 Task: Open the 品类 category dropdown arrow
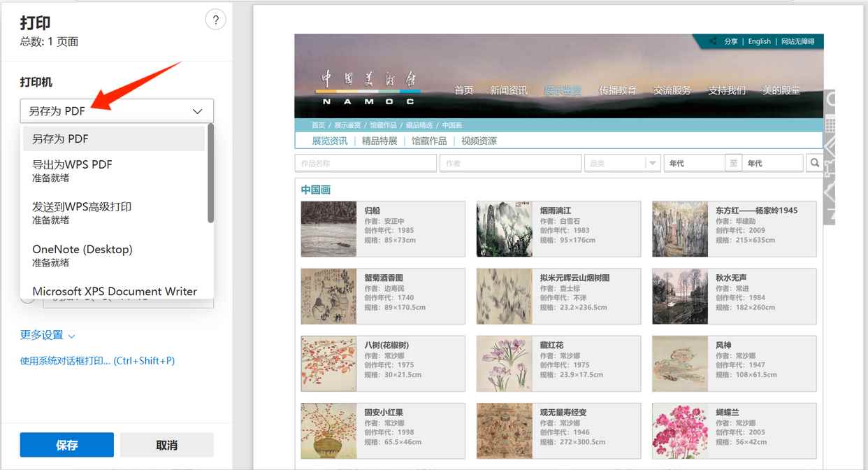[x=653, y=163]
